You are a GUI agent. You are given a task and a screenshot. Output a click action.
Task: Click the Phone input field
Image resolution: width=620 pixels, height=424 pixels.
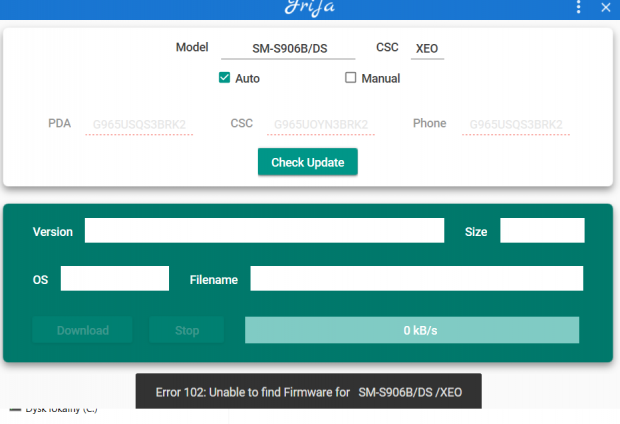click(x=515, y=125)
